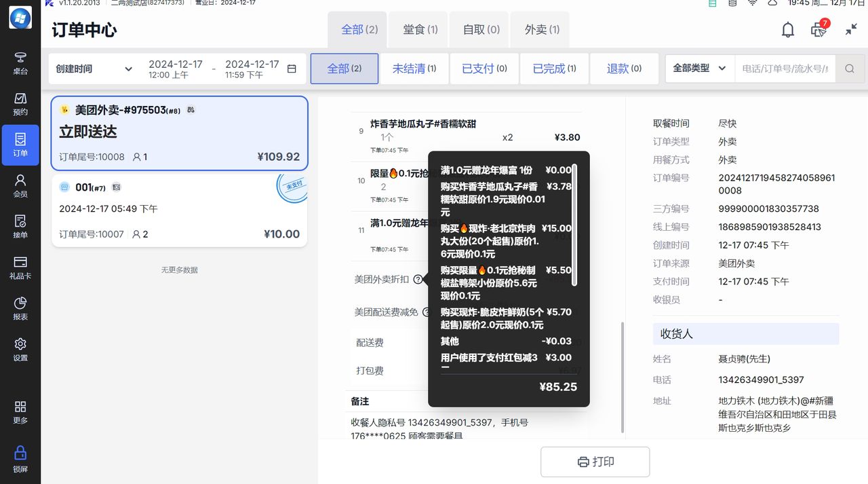Click the 立即送达 delivery label
868x484 pixels.
point(88,132)
